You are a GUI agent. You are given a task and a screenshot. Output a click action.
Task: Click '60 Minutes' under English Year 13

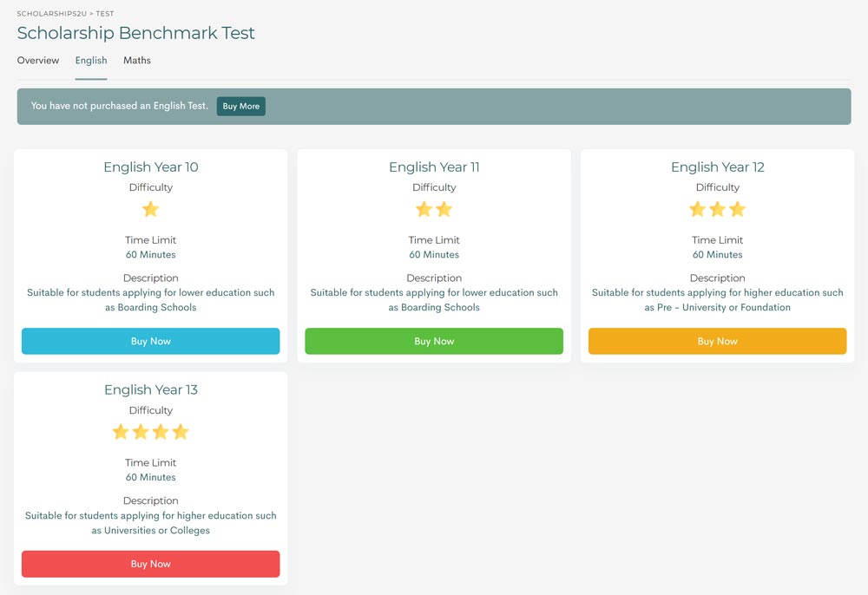150,477
